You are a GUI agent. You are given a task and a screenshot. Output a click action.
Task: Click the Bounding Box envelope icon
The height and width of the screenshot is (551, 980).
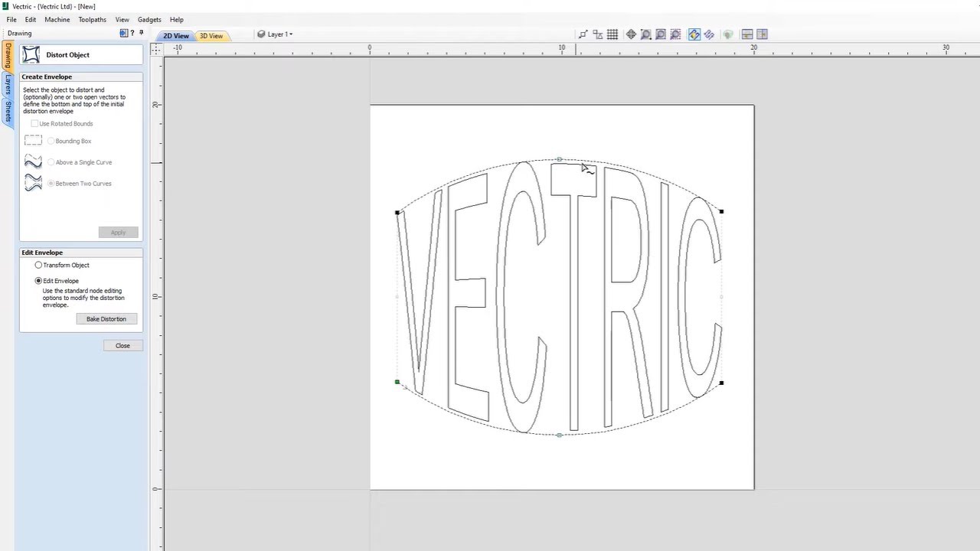(33, 140)
